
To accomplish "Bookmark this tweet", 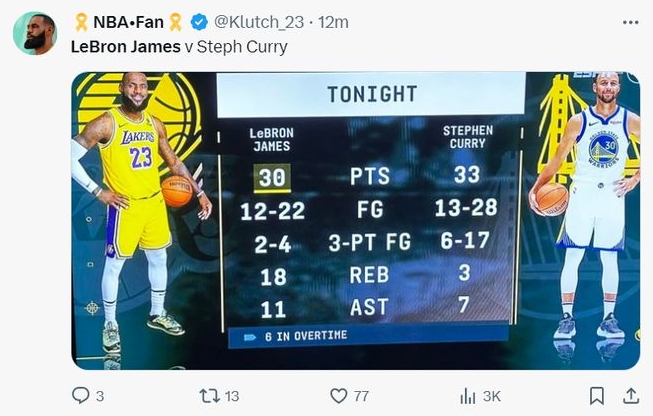I will coord(596,396).
